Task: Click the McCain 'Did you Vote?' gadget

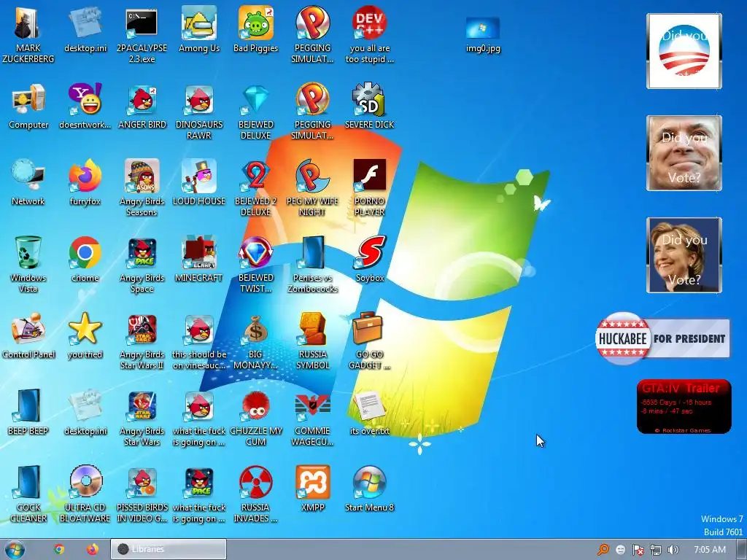Action: (684, 153)
